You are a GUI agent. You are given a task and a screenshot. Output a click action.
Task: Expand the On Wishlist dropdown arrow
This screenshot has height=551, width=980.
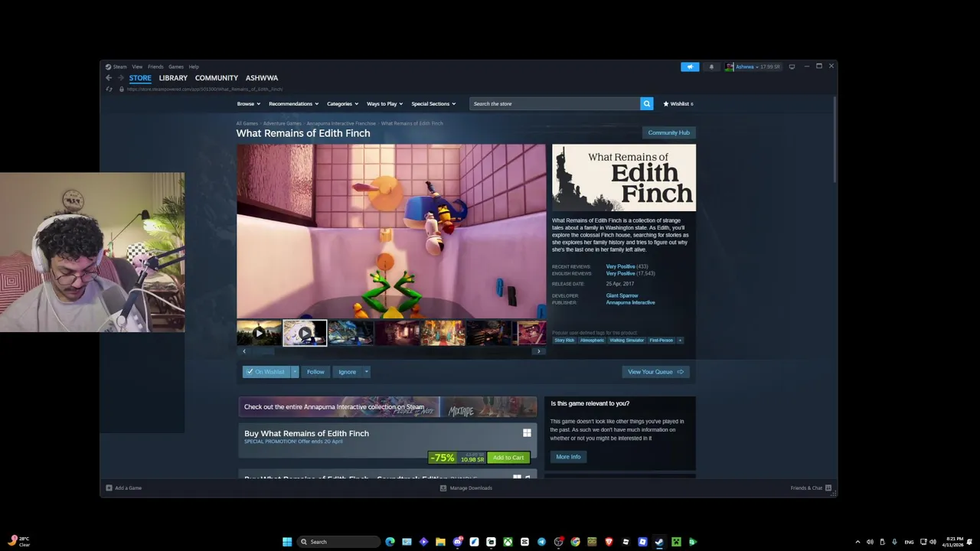pyautogui.click(x=295, y=372)
